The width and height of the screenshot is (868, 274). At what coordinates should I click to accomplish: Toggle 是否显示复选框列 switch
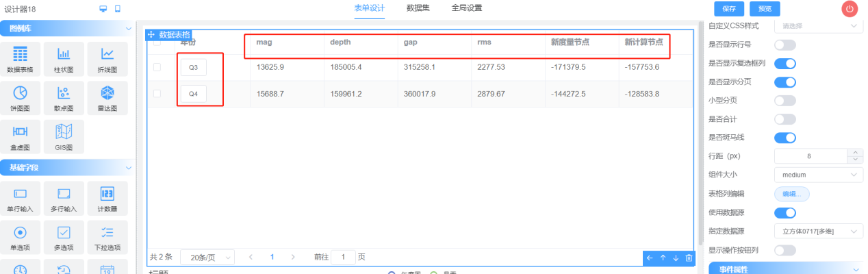(x=785, y=64)
